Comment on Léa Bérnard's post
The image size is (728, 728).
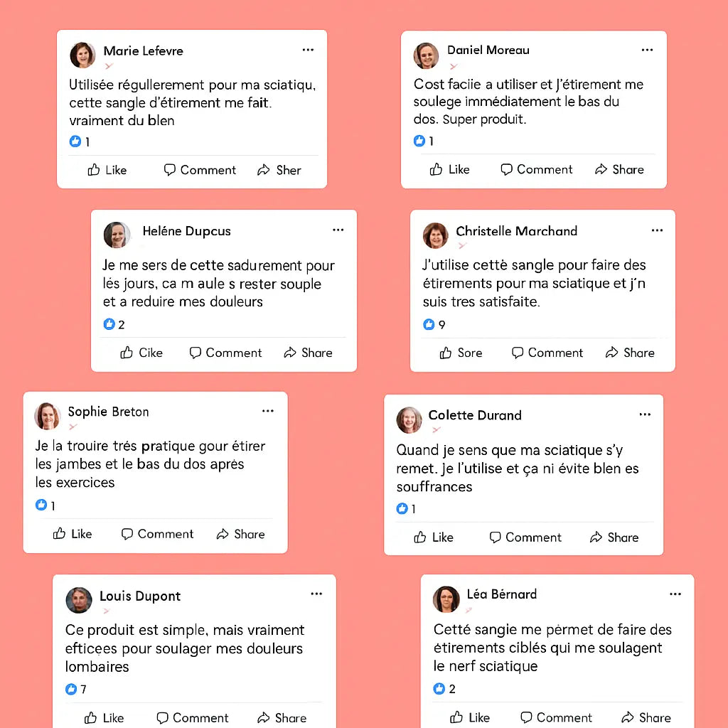(x=557, y=717)
